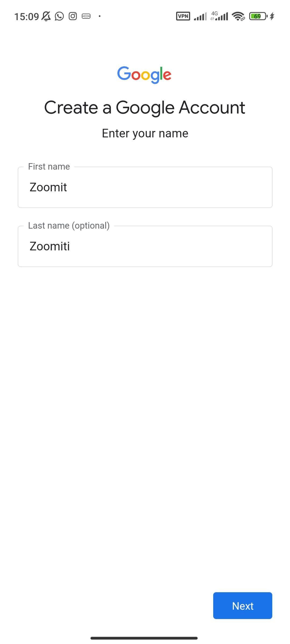Screen dimensions: 290x644
Task: Tap the game controller status icon
Action: [86, 16]
